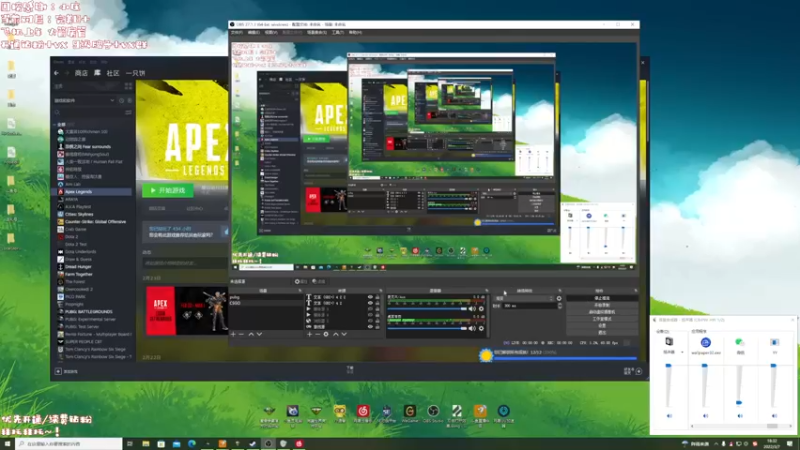Viewport: 800px width, 450px height.
Task: Move OBS scene down with arrow
Action: pos(259,334)
